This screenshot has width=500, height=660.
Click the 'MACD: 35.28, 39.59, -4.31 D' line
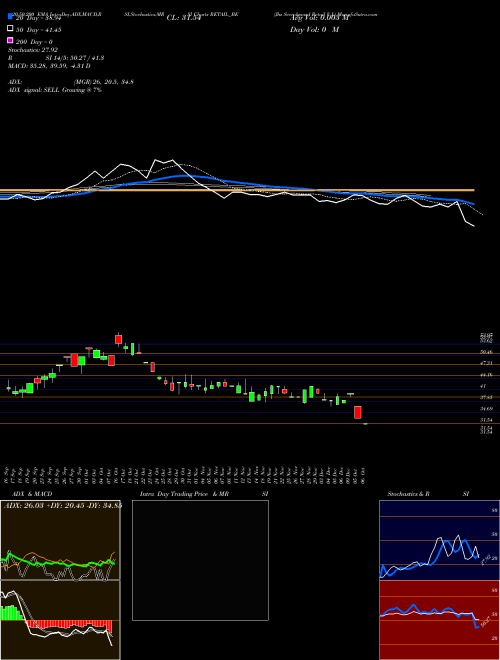(49, 66)
